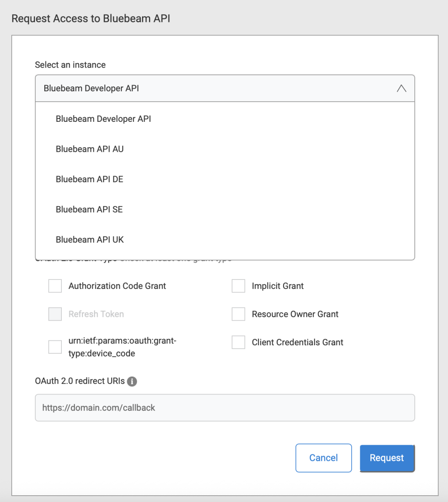
Task: Toggle Client Credentials Grant checkbox
Action: tap(238, 342)
